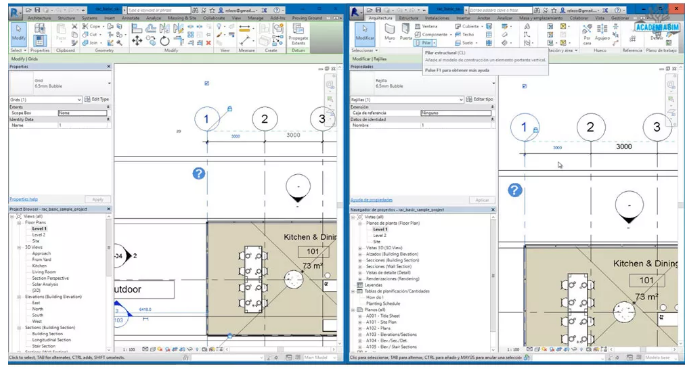Image resolution: width=692 pixels, height=369 pixels.
Task: Click the Edit Type button in the English Properties panel
Action: point(97,99)
